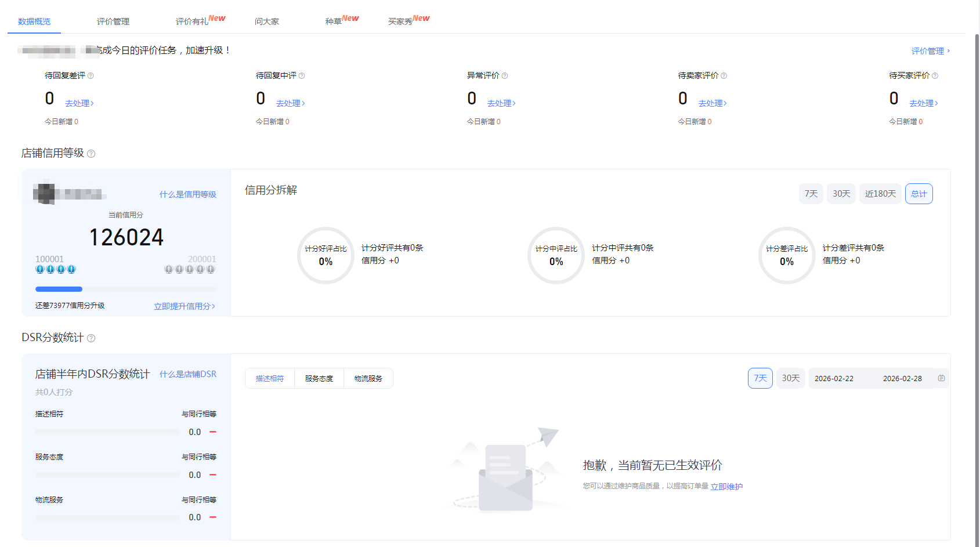Click the 描述相符 score bar
980x547 pixels.
pos(107,432)
